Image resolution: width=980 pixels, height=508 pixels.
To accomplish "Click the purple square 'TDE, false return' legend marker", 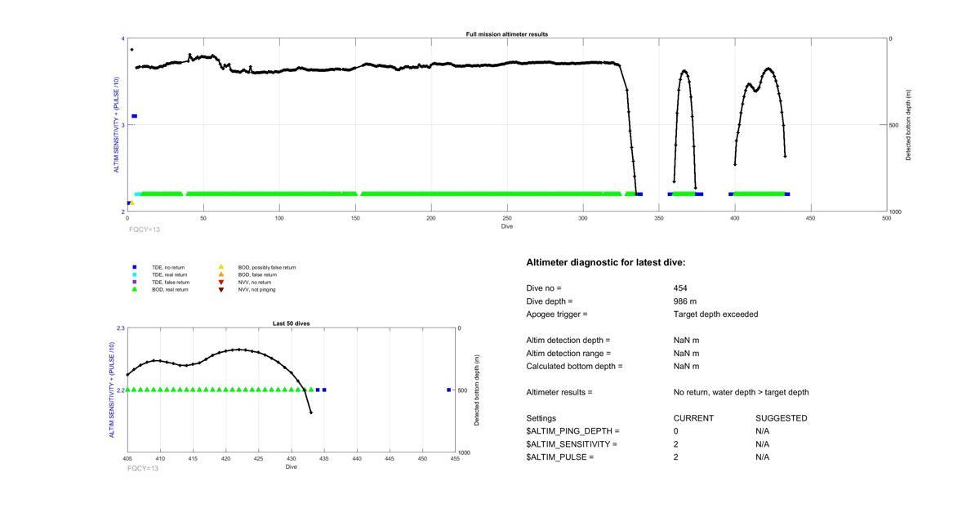I will pyautogui.click(x=135, y=282).
